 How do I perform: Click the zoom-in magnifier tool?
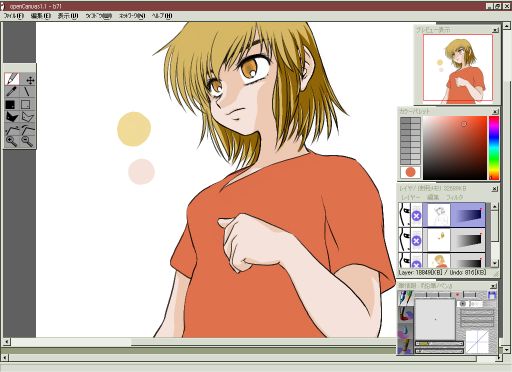(12, 142)
